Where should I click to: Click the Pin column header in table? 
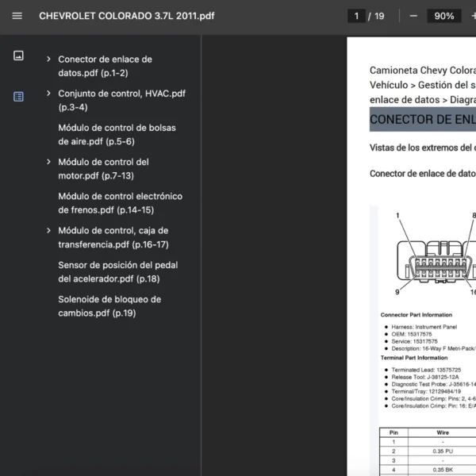coord(393,432)
